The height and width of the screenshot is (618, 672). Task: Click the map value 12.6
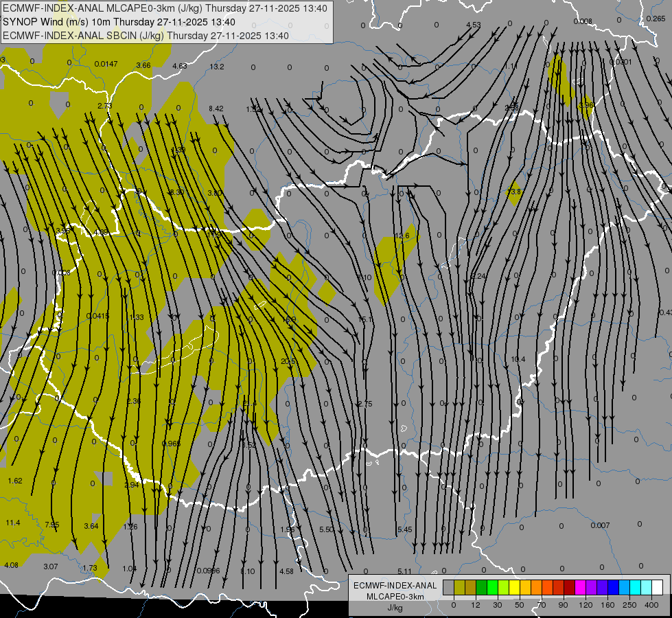[402, 236]
